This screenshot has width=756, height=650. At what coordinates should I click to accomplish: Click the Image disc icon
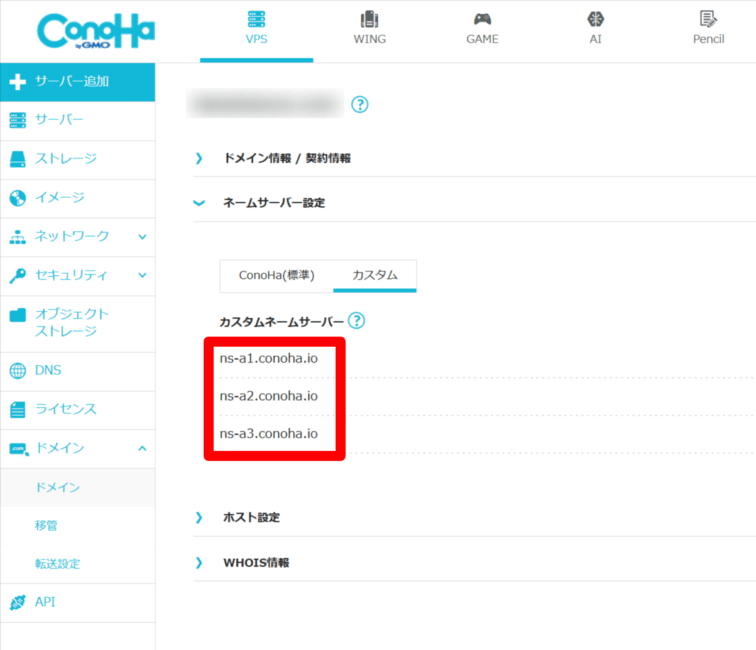click(x=17, y=198)
